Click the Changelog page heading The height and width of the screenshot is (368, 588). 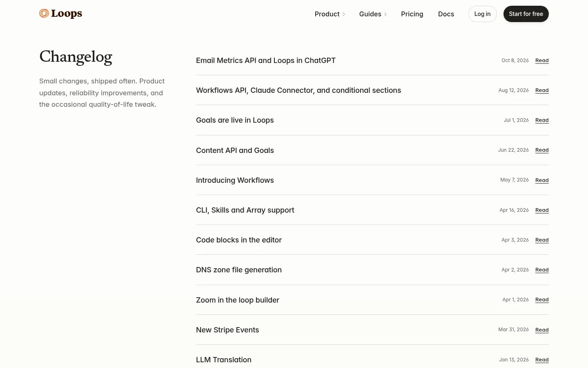point(76,57)
